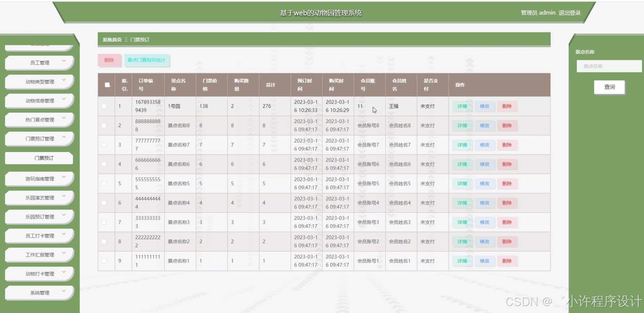Click 修改 for 景点名称5 row
This screenshot has width=644, height=313.
tap(485, 184)
